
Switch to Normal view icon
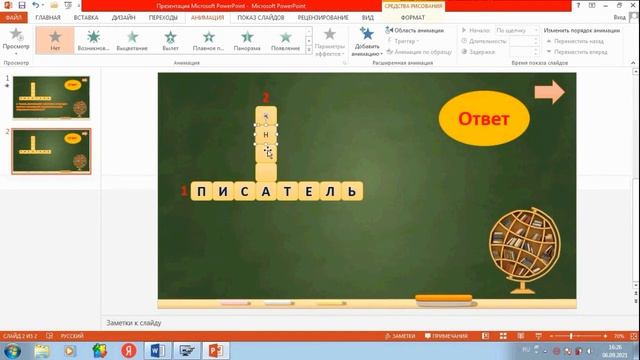[485, 336]
